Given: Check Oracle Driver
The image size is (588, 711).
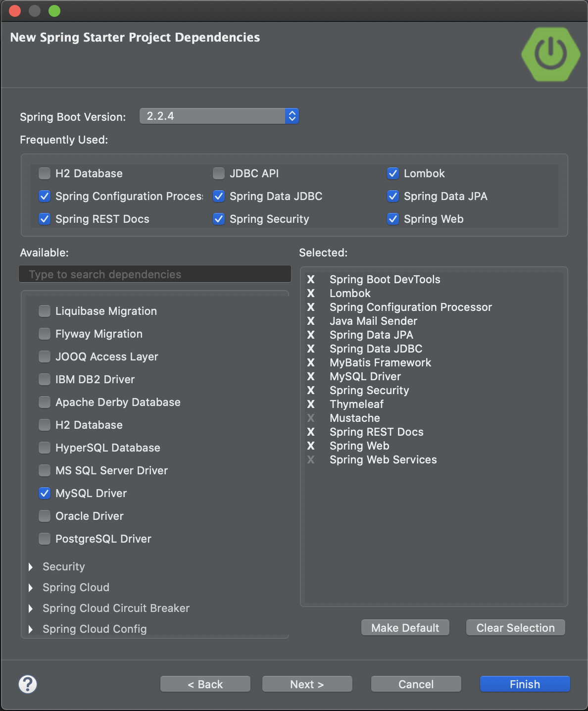Looking at the screenshot, I should [45, 516].
